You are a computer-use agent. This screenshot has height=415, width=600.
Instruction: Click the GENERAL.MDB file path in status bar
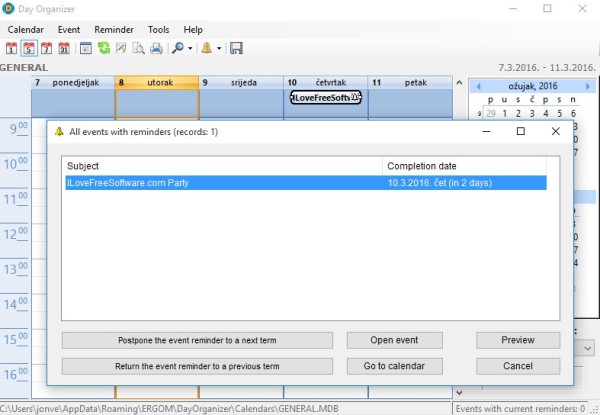click(169, 408)
